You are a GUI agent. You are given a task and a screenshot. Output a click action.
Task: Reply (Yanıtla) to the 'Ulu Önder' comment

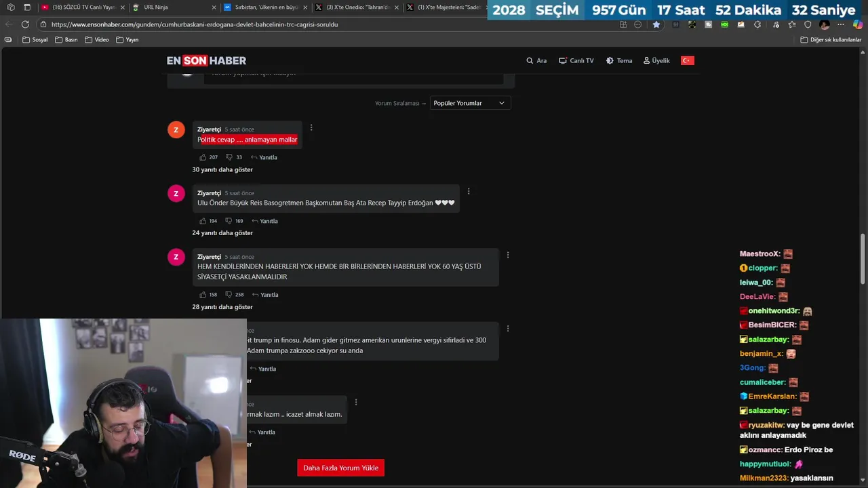(x=264, y=221)
